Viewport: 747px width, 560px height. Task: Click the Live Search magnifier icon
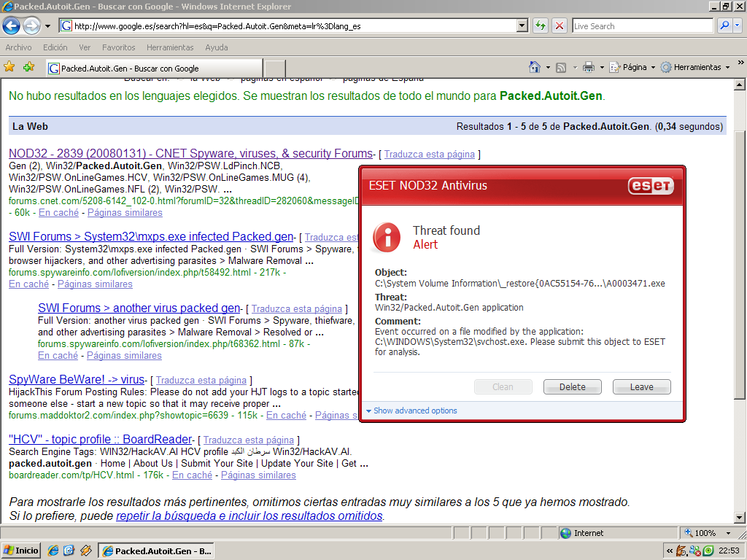(x=724, y=26)
